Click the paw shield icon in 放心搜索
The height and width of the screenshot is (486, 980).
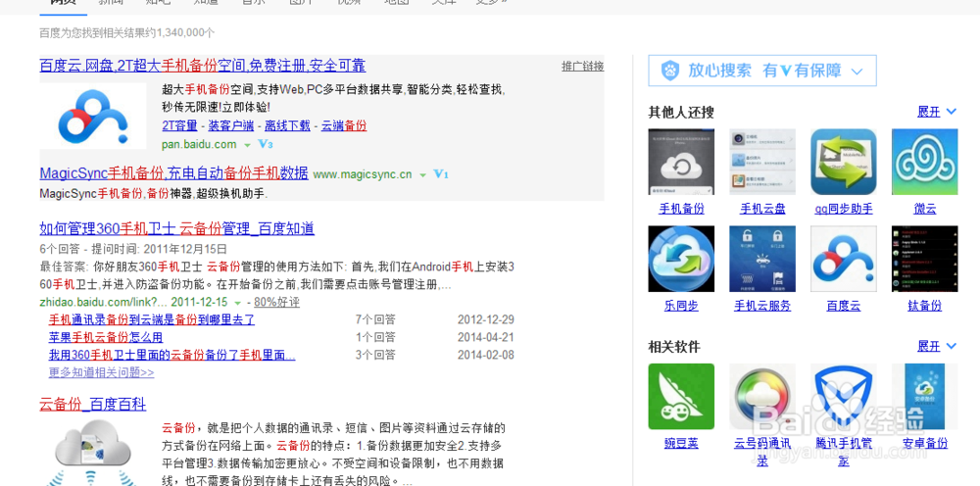670,71
